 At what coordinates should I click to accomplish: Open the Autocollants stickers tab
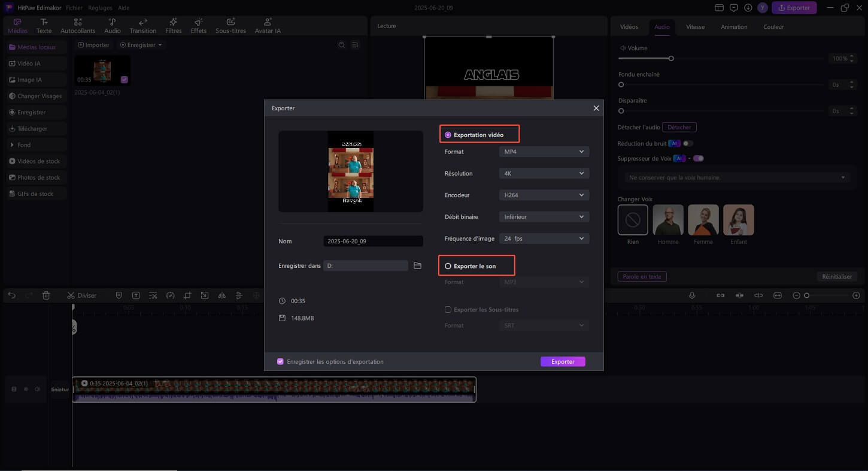click(x=78, y=26)
